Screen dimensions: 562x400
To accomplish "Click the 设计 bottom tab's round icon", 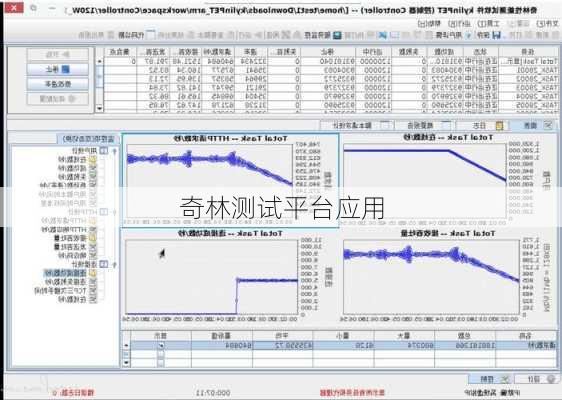I will pos(551,379).
